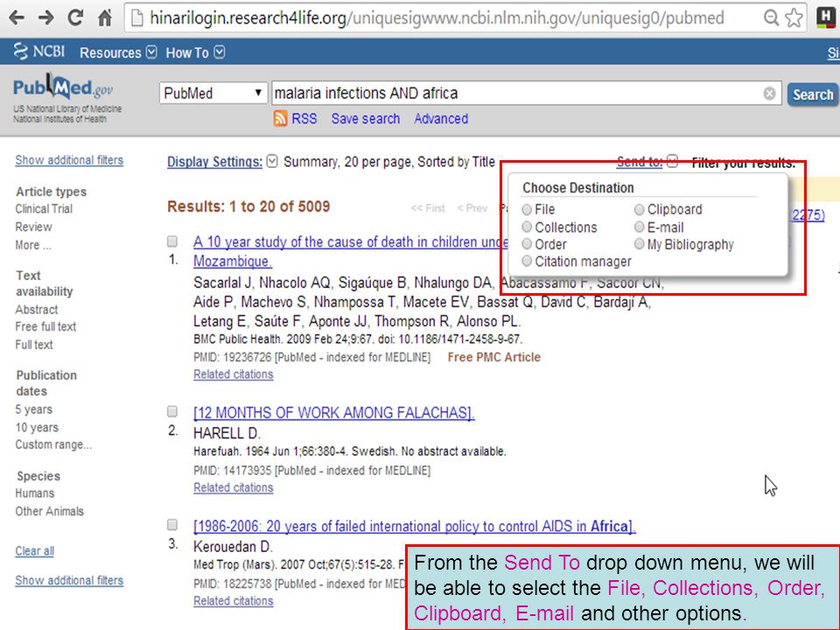840x630 pixels.
Task: Reload the page with refresh icon
Action: [75, 17]
